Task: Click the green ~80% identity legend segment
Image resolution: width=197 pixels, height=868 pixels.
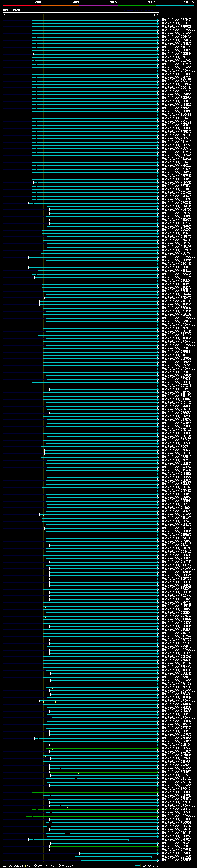Action: coord(137,6)
